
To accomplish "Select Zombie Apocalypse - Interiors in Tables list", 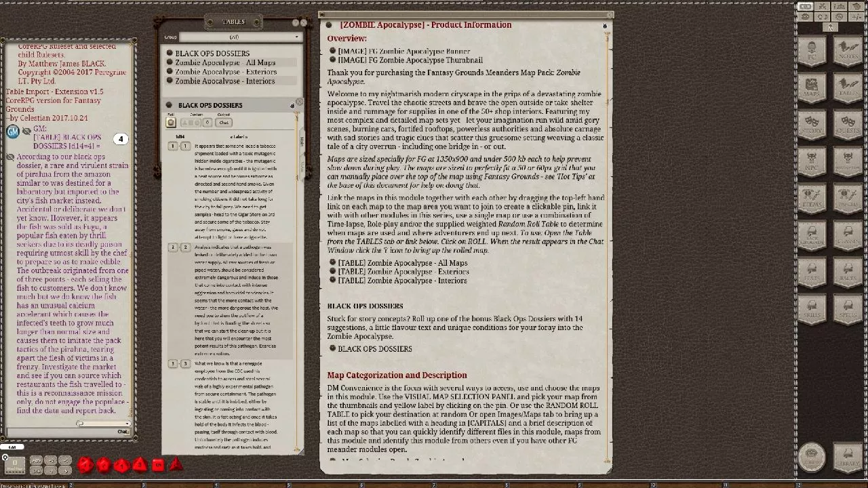I will pos(225,81).
